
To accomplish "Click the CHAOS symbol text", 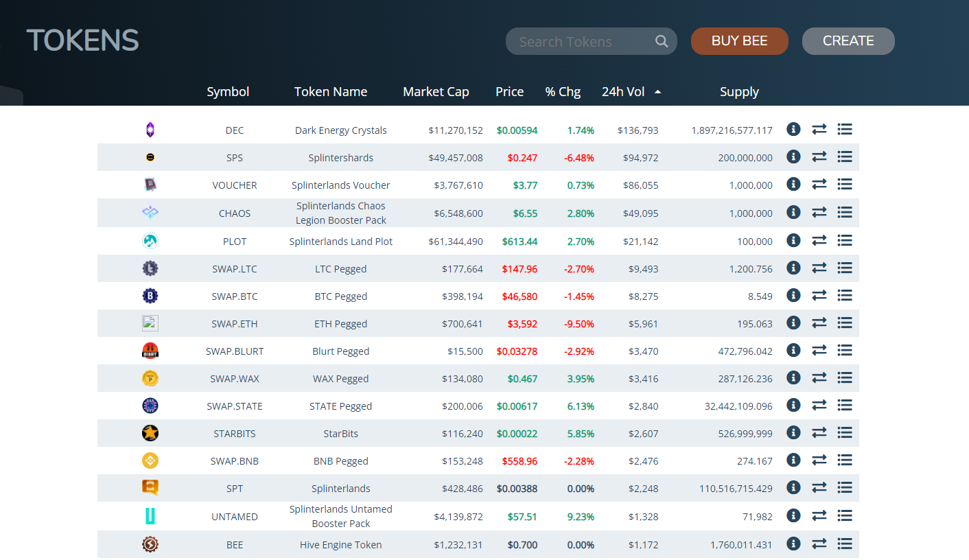I will coord(235,213).
